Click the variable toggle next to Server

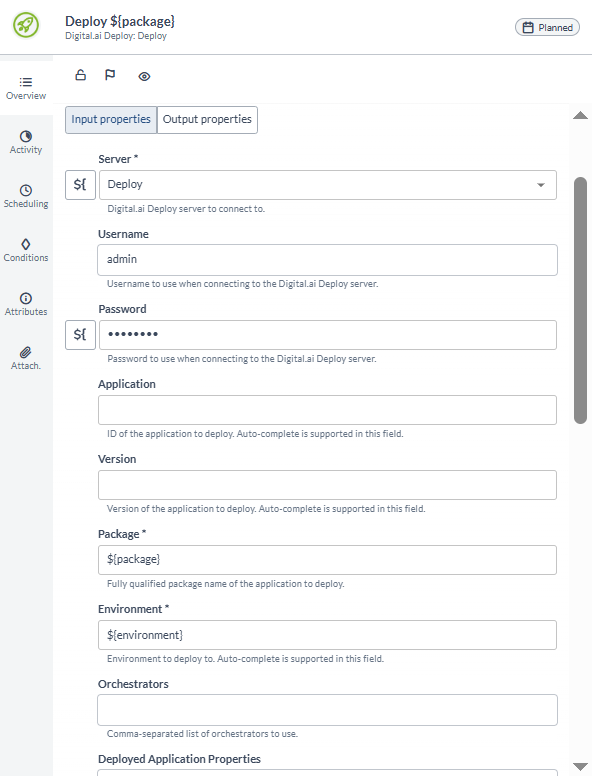click(80, 185)
